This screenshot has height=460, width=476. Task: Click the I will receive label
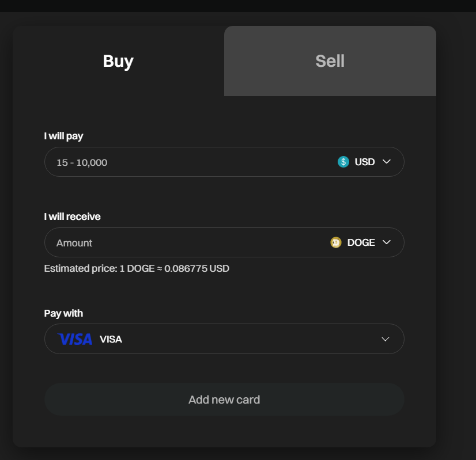click(x=72, y=216)
